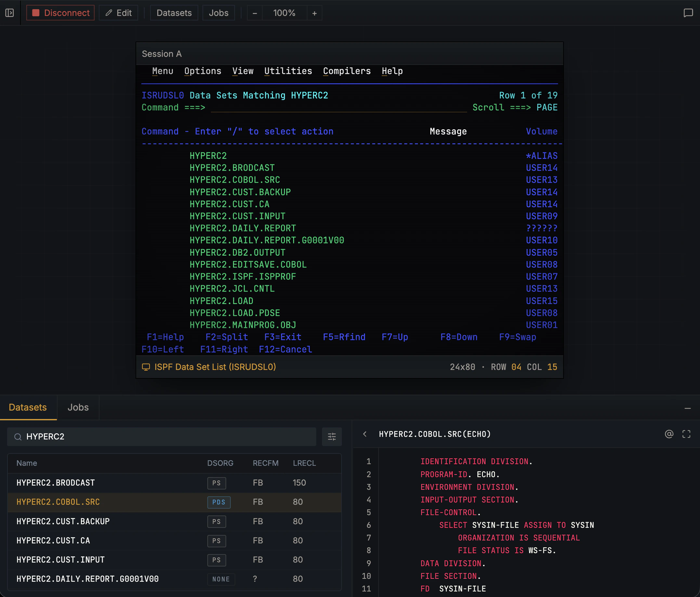Open Jobs from the top toolbar
Screen dimensions: 700x597
pos(219,13)
